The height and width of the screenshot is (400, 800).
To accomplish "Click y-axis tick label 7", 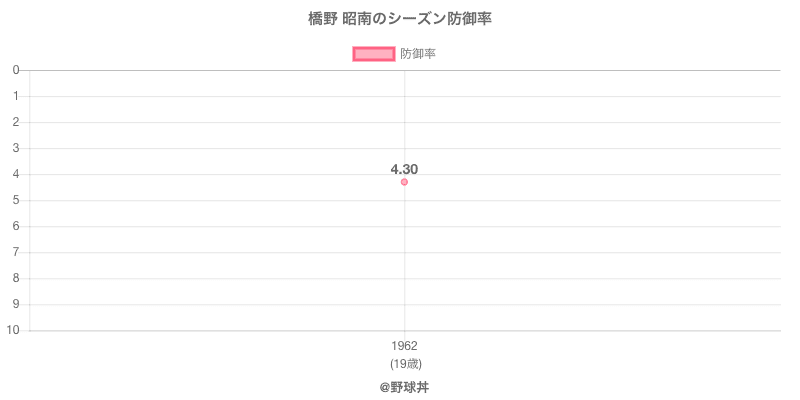I will (17, 252).
